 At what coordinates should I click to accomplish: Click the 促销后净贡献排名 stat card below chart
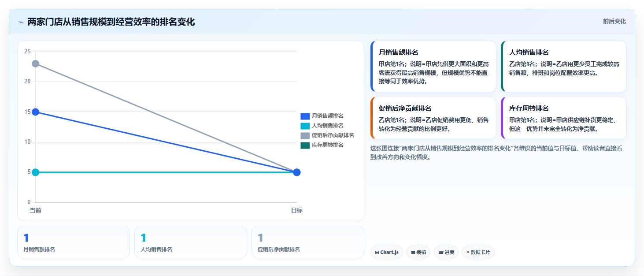pos(308,242)
